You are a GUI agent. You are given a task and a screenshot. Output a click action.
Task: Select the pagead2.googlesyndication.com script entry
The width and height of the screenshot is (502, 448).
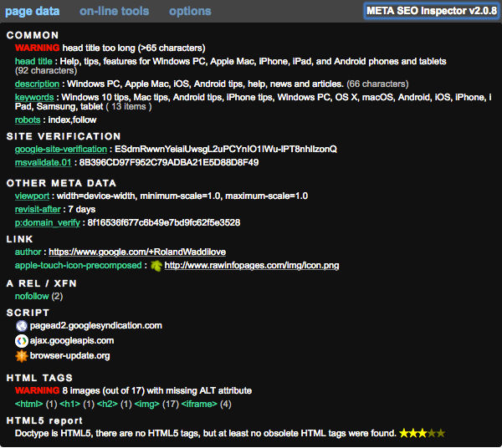coord(96,325)
